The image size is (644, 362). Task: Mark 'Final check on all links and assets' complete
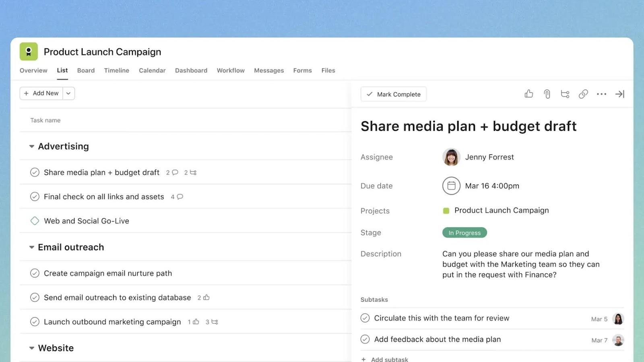(35, 196)
